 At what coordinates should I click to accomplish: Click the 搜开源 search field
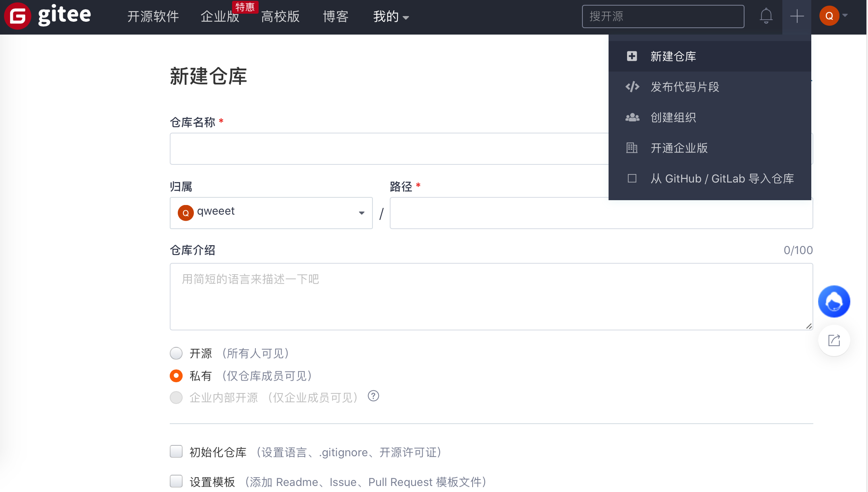663,16
